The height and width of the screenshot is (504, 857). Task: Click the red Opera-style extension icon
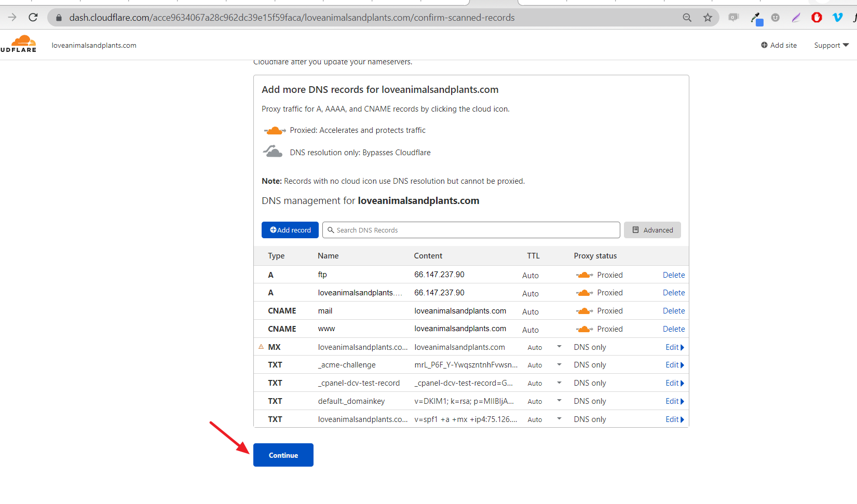tap(817, 18)
